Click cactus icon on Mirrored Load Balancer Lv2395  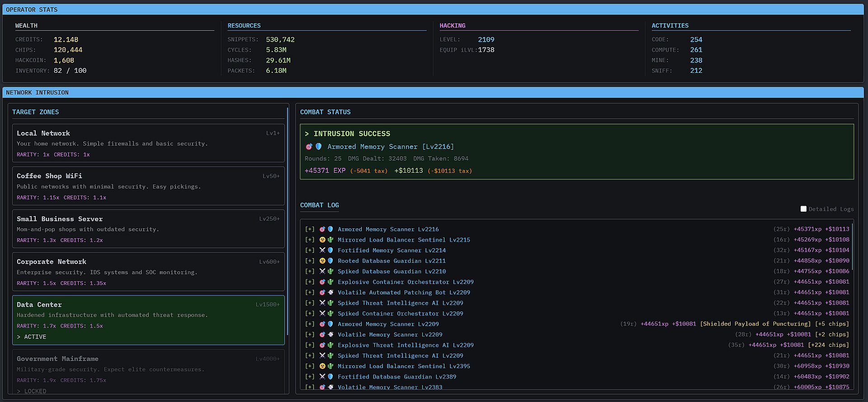pos(330,366)
